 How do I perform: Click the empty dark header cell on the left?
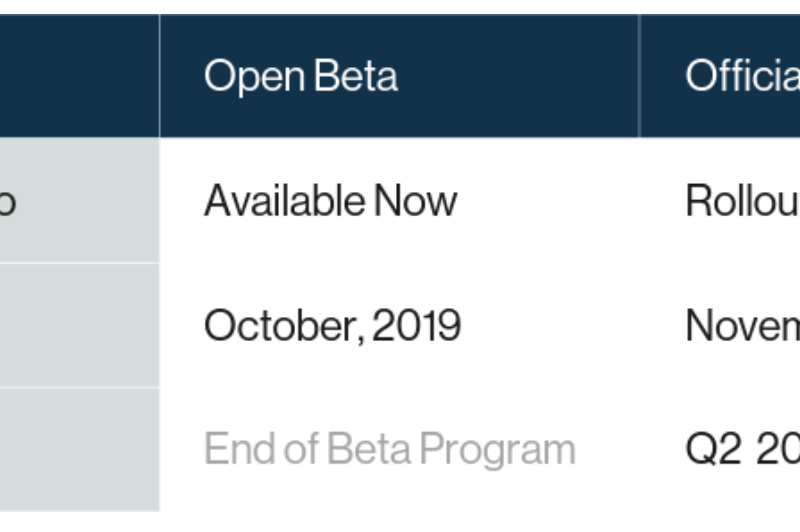coord(79,77)
